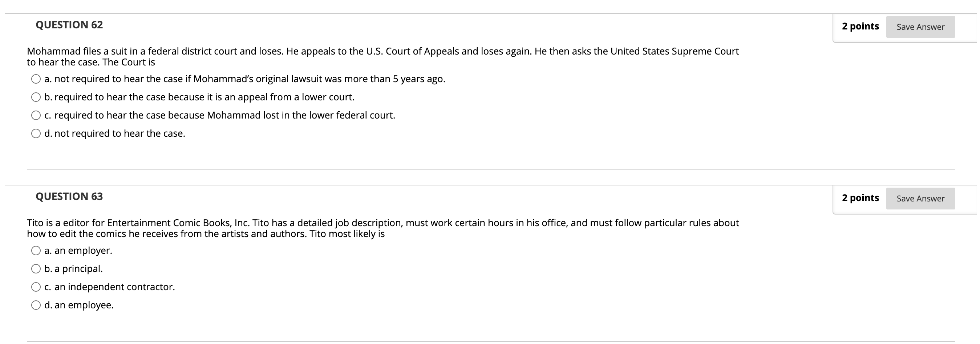This screenshot has height=344, width=980.
Task: Choose option c Mohammad lost in lower court
Action: click(x=35, y=115)
